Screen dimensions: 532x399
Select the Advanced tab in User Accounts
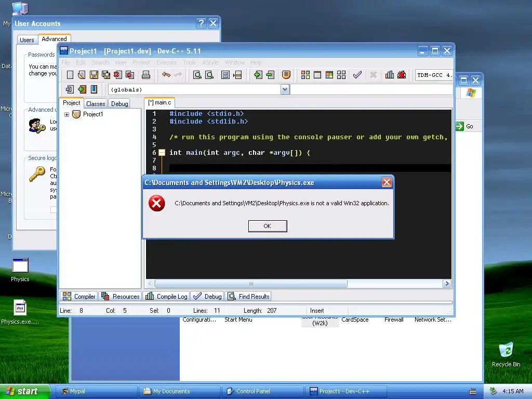pyautogui.click(x=54, y=38)
